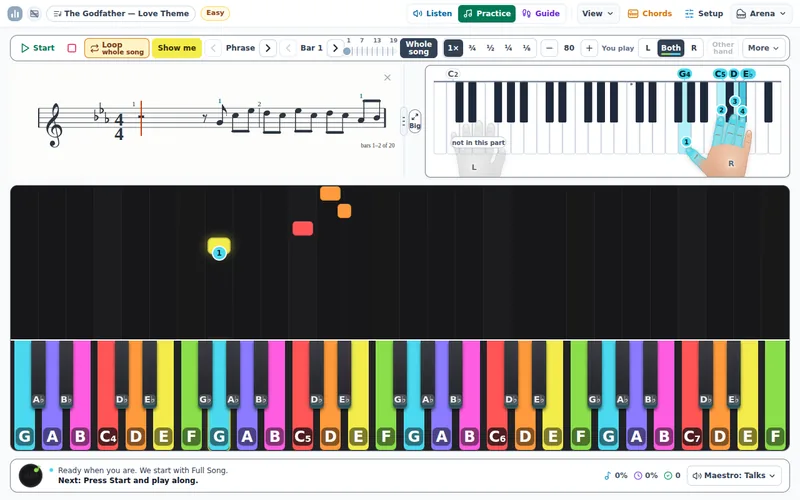
Task: Click the yellow falling note numbered 1
Action: point(219,247)
